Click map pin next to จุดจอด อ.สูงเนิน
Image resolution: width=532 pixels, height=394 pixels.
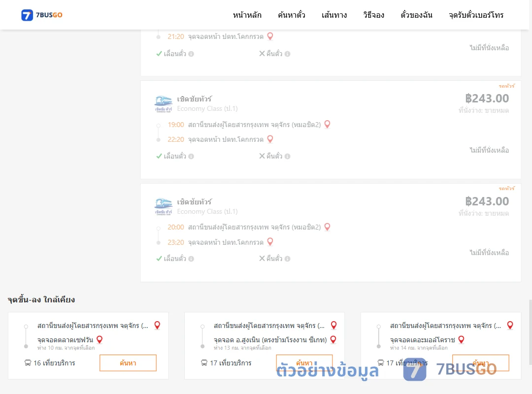[x=333, y=340]
